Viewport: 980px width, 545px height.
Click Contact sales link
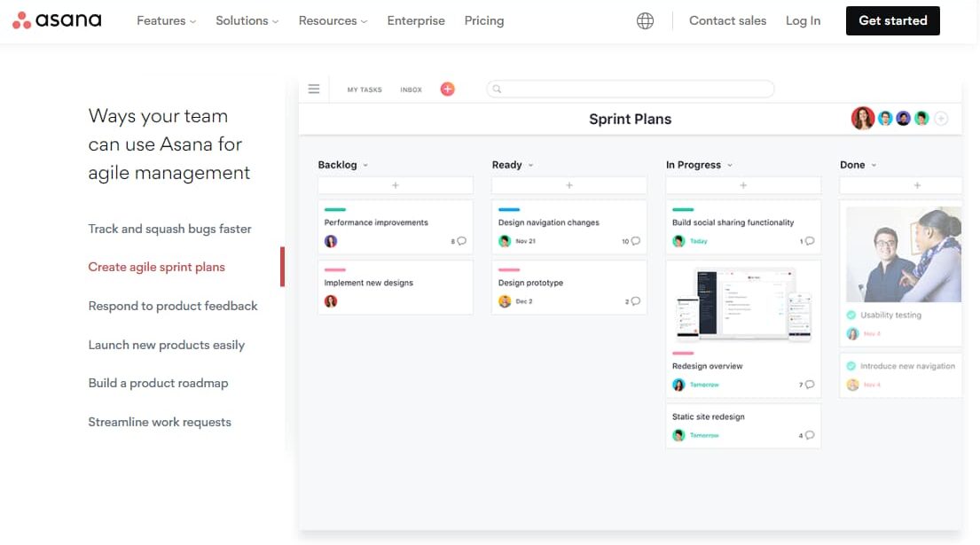click(x=727, y=20)
